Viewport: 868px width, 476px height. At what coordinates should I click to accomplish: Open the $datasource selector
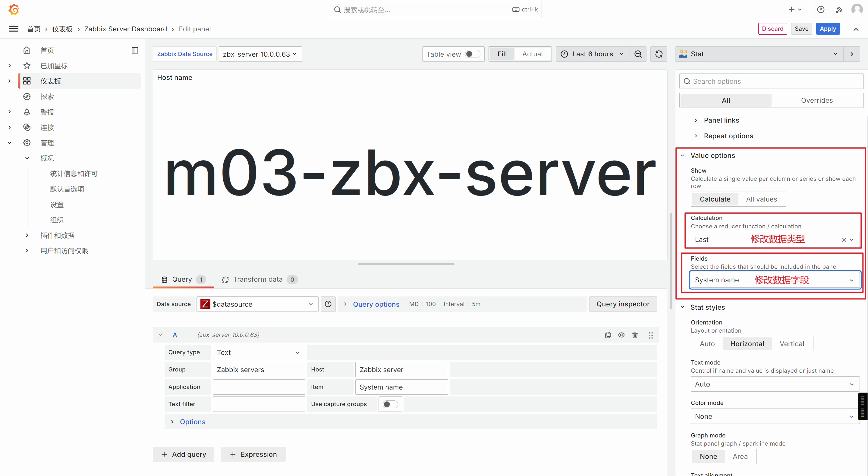coord(257,304)
